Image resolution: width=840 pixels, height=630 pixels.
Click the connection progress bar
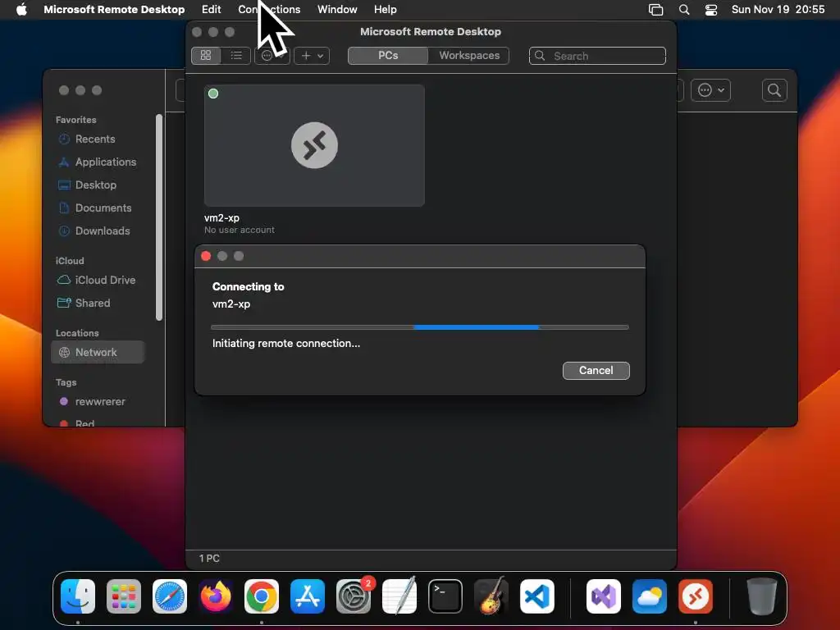click(420, 326)
